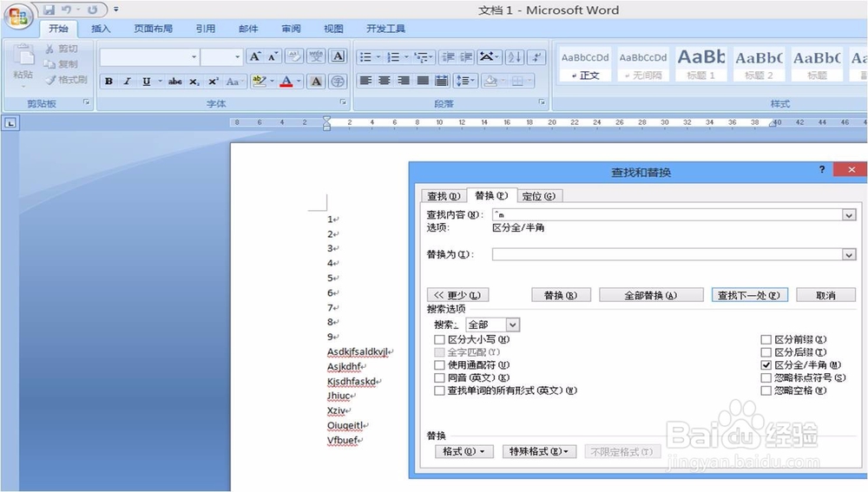
Task: Enable 区分后缀 match suffix option
Action: coord(766,352)
